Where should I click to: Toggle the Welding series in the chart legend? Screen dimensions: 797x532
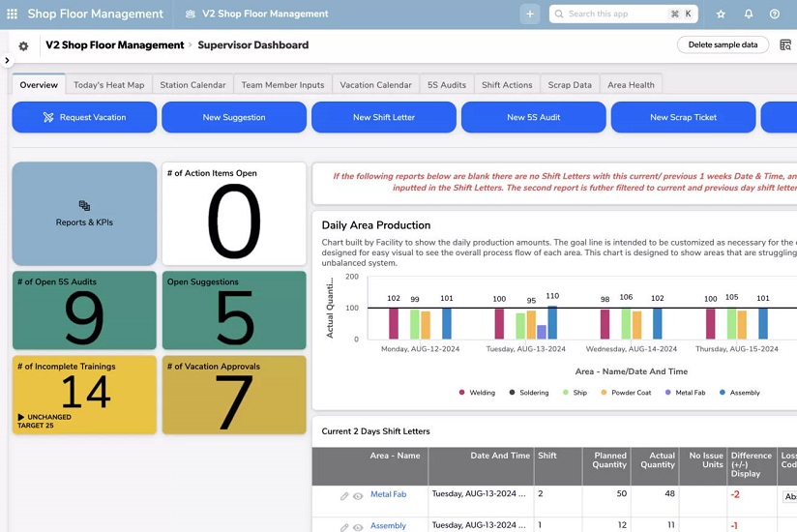462,393
